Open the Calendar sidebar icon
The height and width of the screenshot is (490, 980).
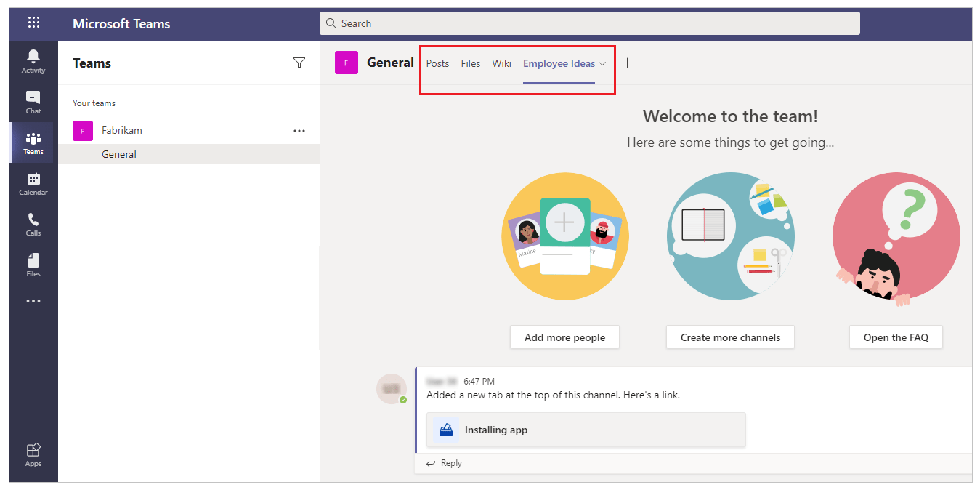(x=33, y=183)
